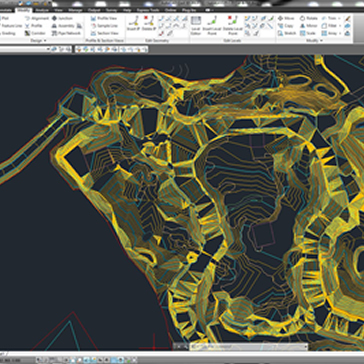Switch to the Survey ribbon tab

pos(111,10)
